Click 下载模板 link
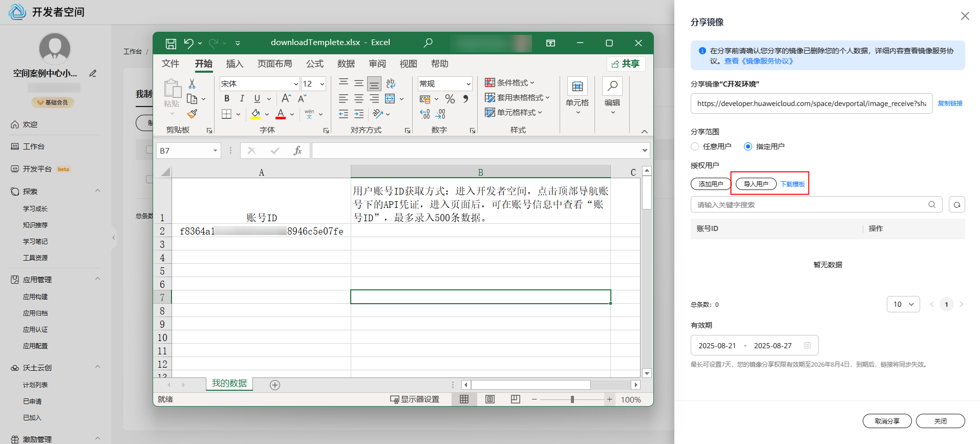 click(x=793, y=184)
